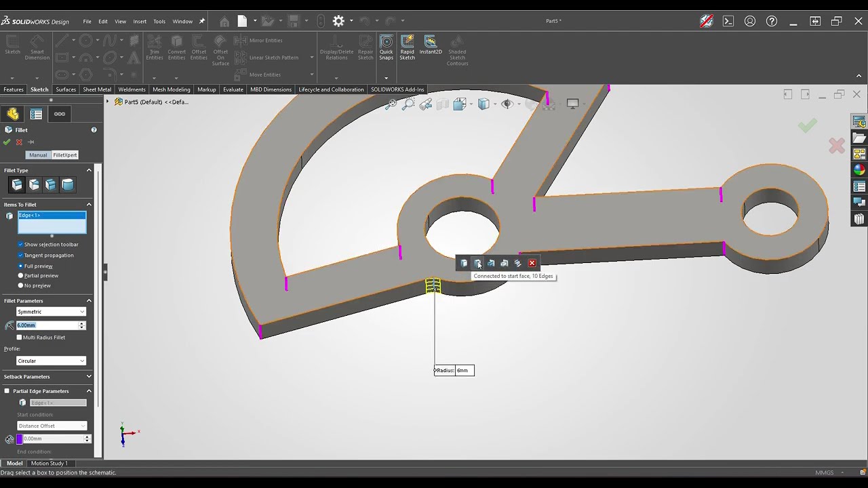
Task: Open the File menu
Action: pyautogui.click(x=87, y=22)
